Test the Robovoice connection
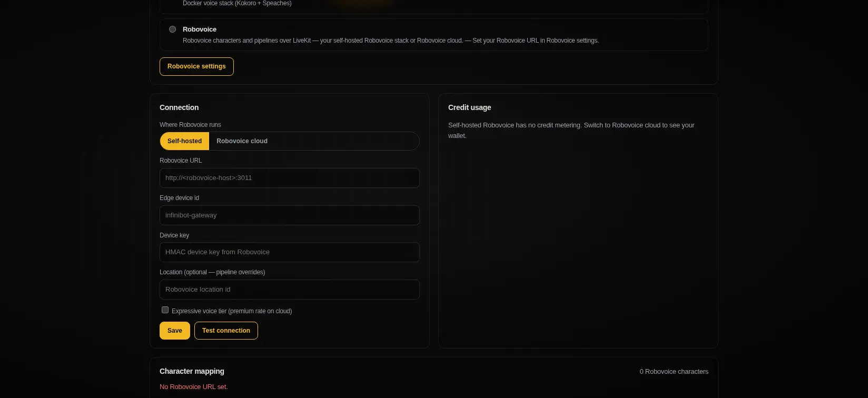868x398 pixels. [226, 331]
